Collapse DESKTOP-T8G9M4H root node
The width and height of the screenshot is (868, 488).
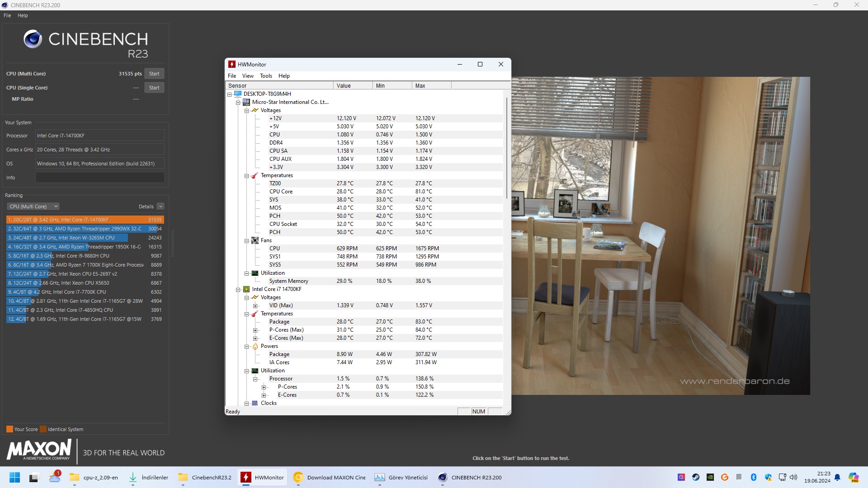[229, 94]
